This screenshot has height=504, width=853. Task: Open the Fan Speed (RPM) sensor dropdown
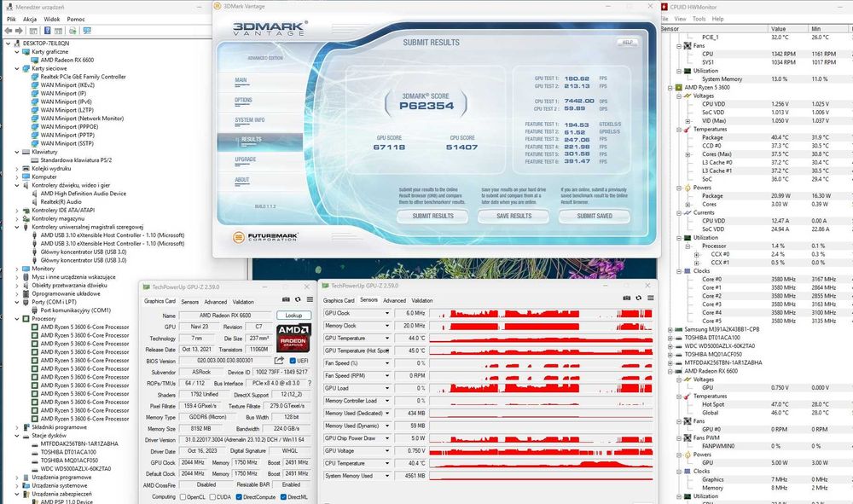[386, 376]
